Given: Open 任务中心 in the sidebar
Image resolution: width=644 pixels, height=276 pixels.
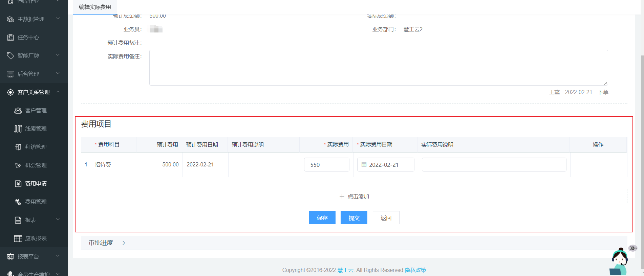Looking at the screenshot, I should click(x=28, y=38).
